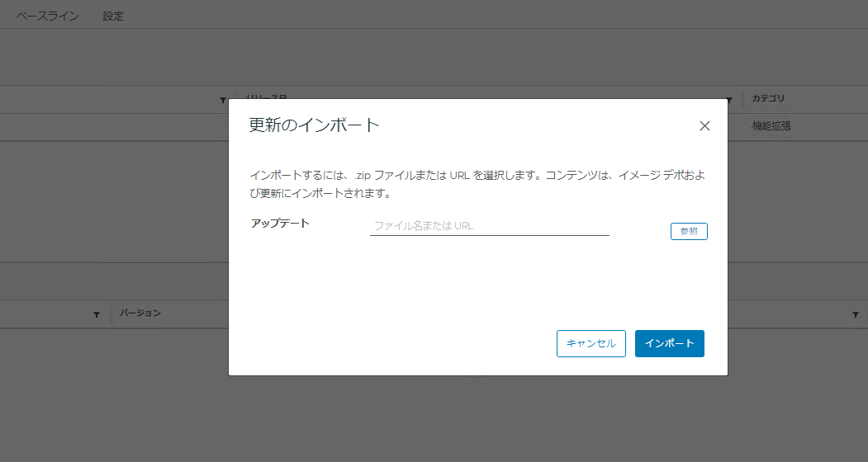Click the ファイル名または URL input field
Image resolution: width=868 pixels, height=462 pixels.
coord(490,226)
